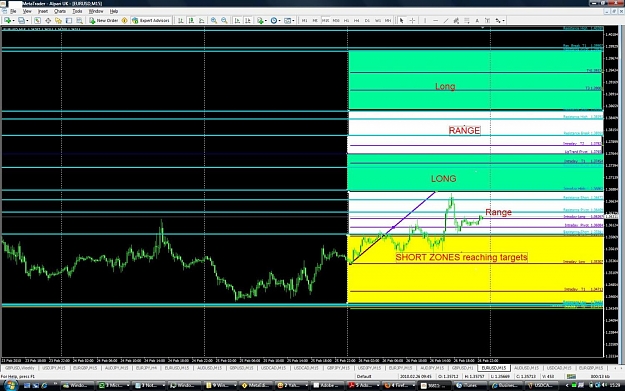Set timeframe to M5
625x391 pixels.
315,20
